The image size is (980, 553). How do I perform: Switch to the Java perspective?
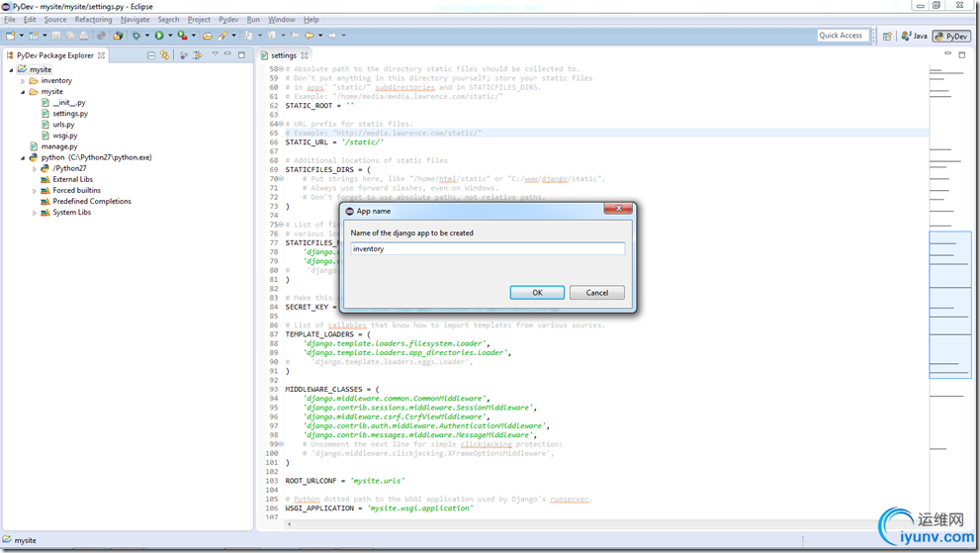(x=914, y=37)
